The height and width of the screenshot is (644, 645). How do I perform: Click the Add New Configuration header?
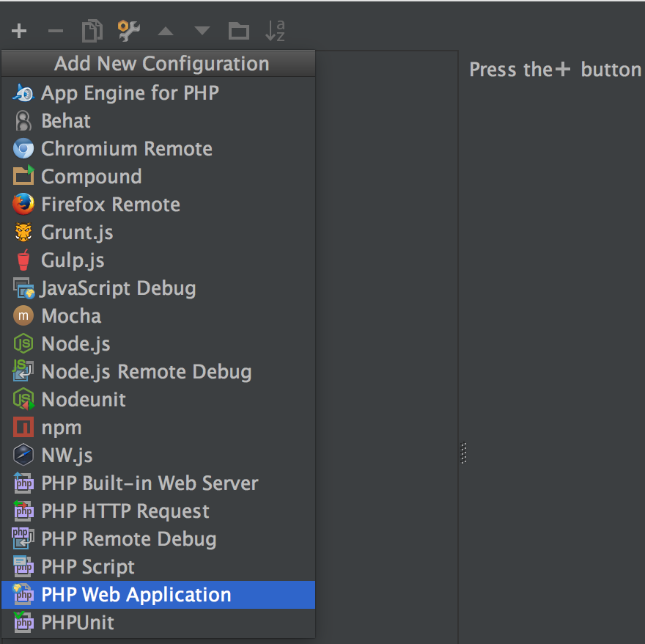click(x=158, y=64)
